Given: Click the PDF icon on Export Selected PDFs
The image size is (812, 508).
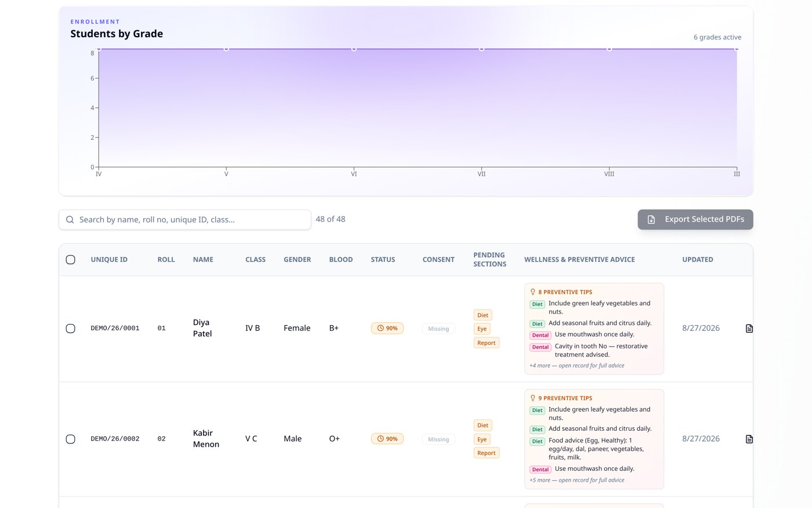Looking at the screenshot, I should pos(651,219).
